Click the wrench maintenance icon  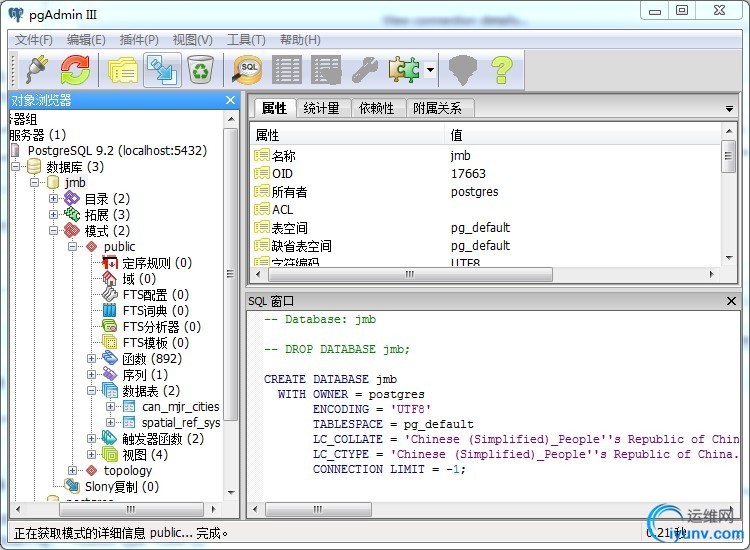point(365,70)
